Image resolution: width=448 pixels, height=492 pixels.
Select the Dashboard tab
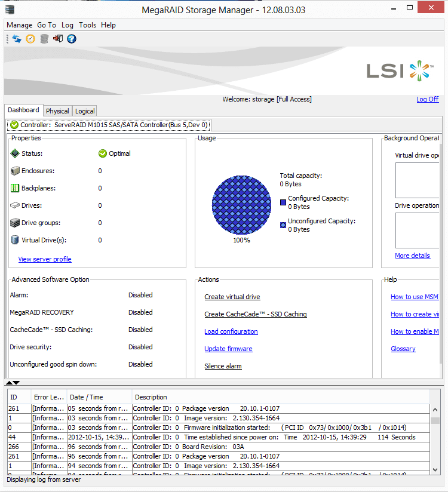23,110
